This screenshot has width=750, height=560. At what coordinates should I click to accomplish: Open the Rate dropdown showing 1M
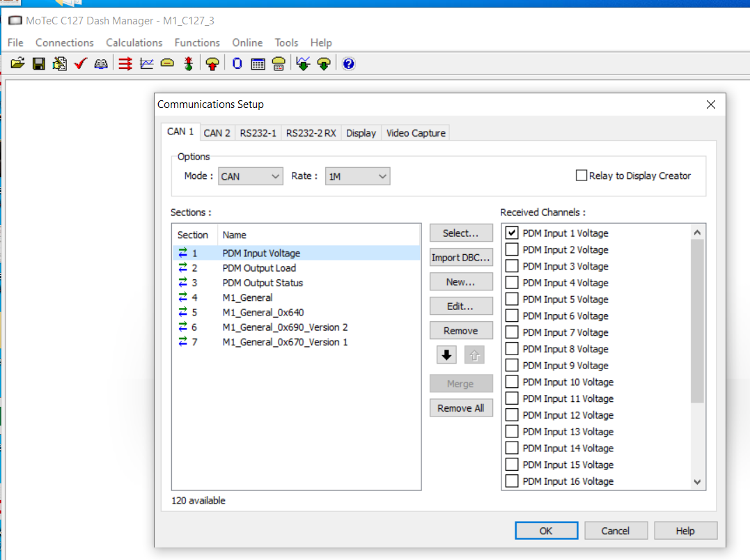[x=358, y=176]
